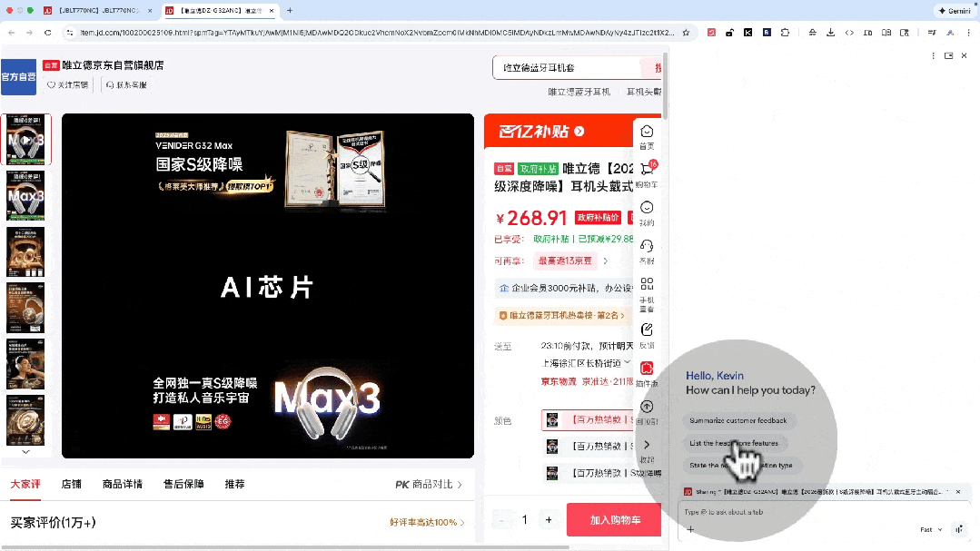Open the Fast model dropdown in Gemini
Image resolution: width=980 pixels, height=551 pixels.
tap(928, 529)
